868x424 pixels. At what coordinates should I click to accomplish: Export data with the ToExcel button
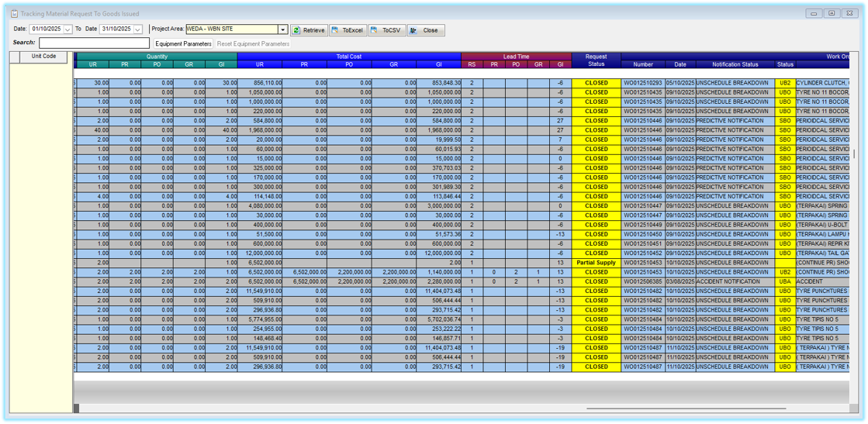point(348,30)
